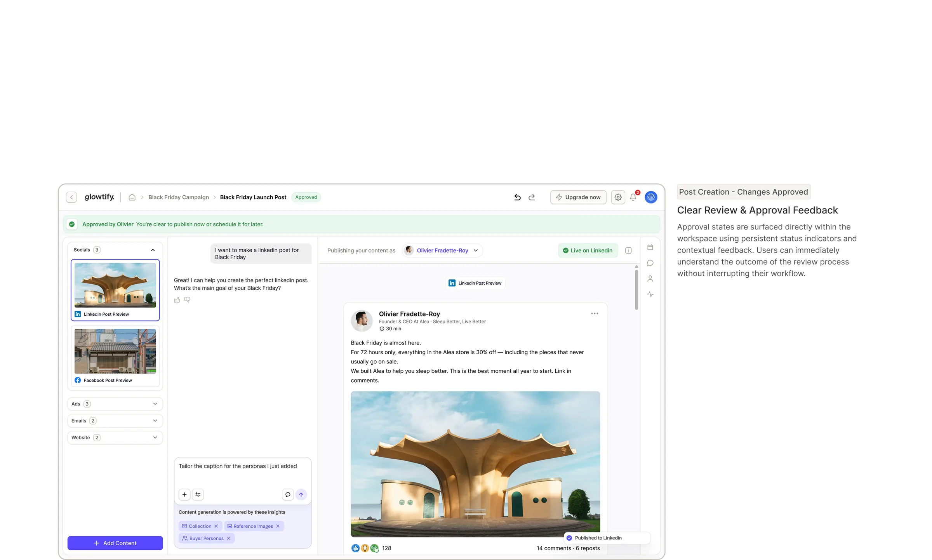Click the Live on Linkedin status button
Viewport: 932px width, 560px height.
pyautogui.click(x=588, y=250)
